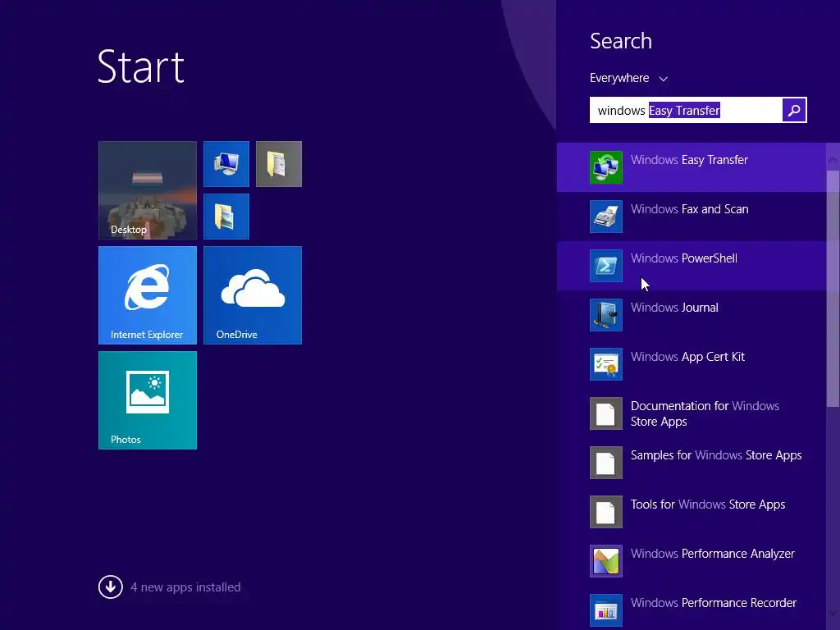840x630 pixels.
Task: Click the Windows Performance Analyzer icon
Action: (x=606, y=561)
